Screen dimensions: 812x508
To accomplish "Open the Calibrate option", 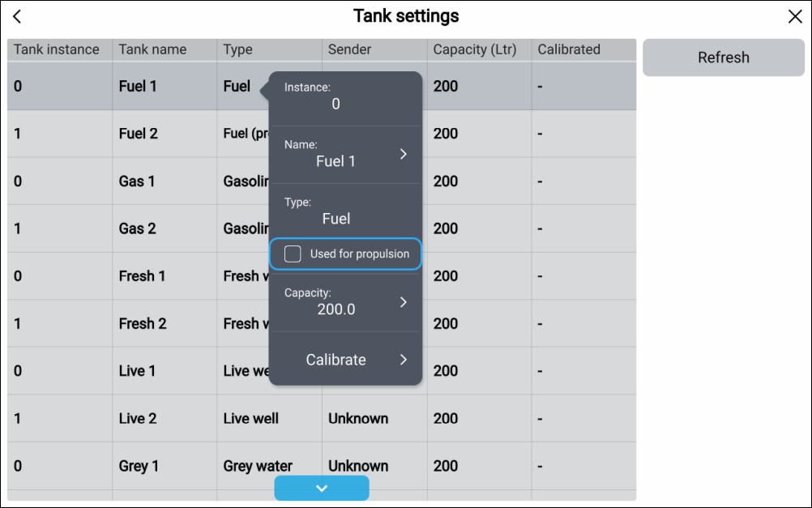I will click(x=345, y=360).
